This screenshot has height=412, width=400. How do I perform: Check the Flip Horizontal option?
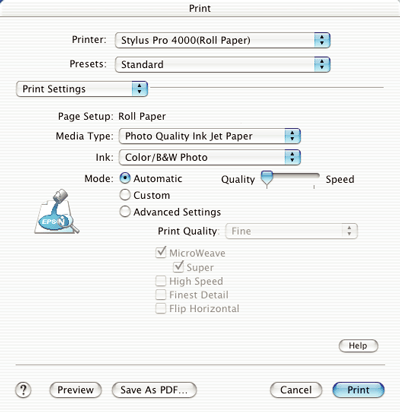coord(161,308)
